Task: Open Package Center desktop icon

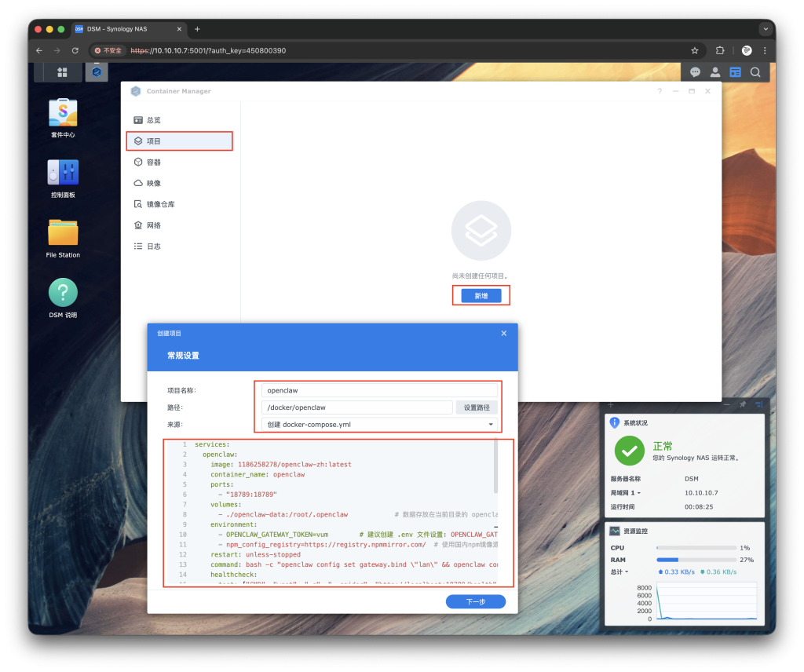Action: 63,112
